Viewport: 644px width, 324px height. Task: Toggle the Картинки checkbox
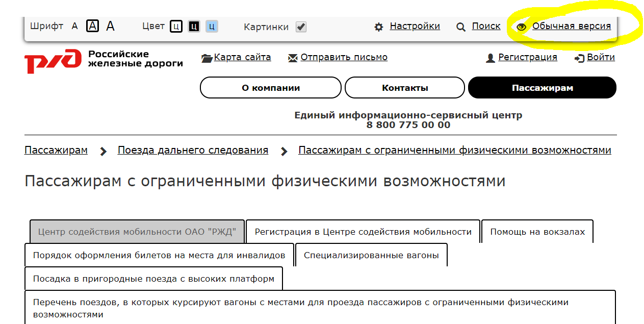[x=301, y=27]
